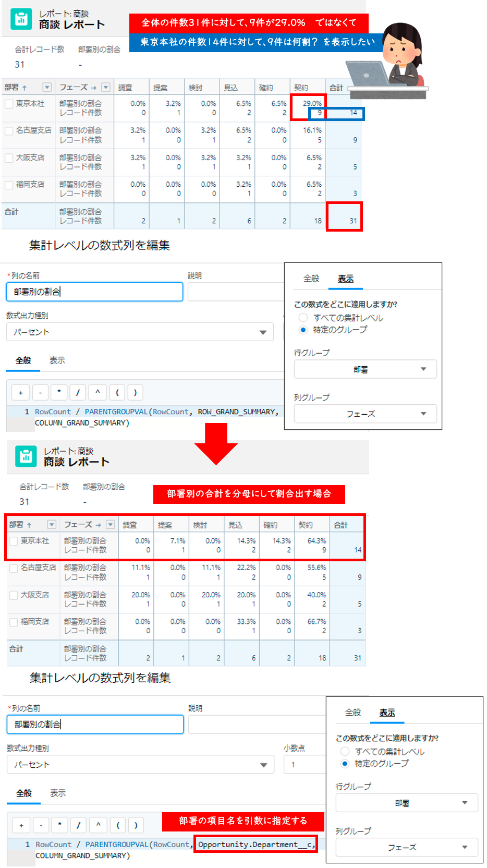The height and width of the screenshot is (868, 487).
Task: Click the divide operator in the ROW_GRAND_SUMMARY formula editor
Action: click(x=78, y=392)
